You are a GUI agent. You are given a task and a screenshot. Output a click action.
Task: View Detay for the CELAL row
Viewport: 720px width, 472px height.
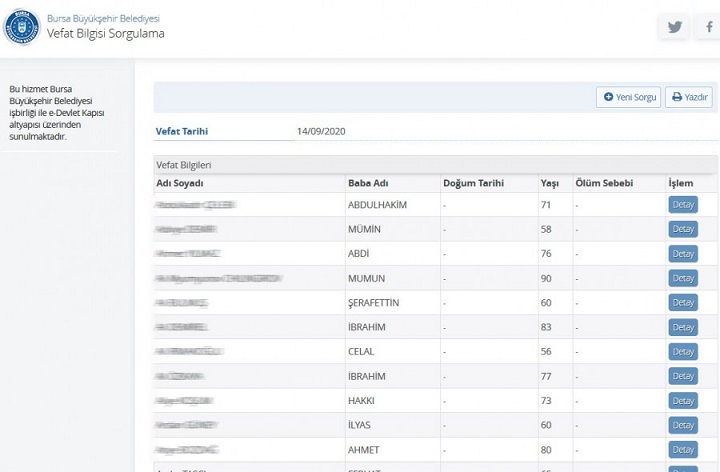click(683, 351)
